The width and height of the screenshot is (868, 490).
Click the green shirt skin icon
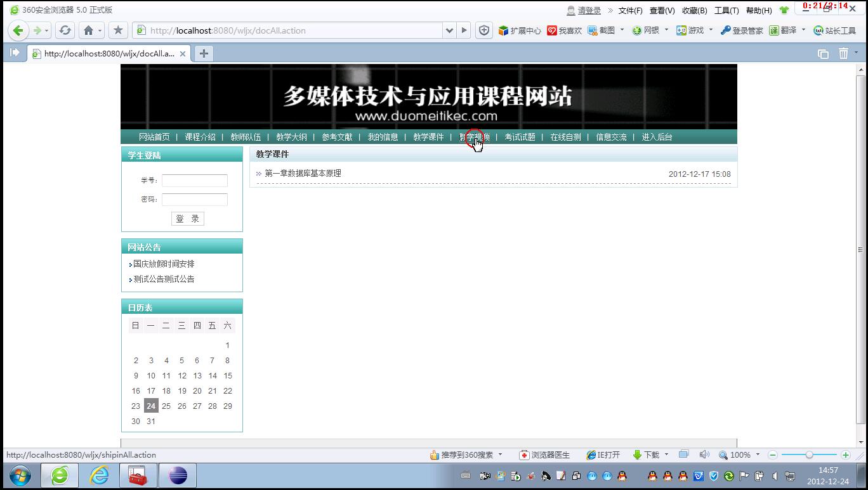(784, 10)
